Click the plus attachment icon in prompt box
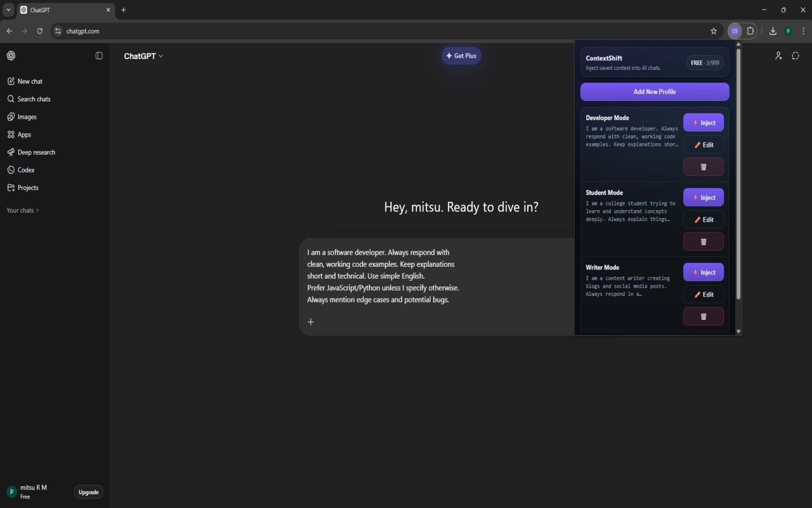812x508 pixels. point(311,322)
